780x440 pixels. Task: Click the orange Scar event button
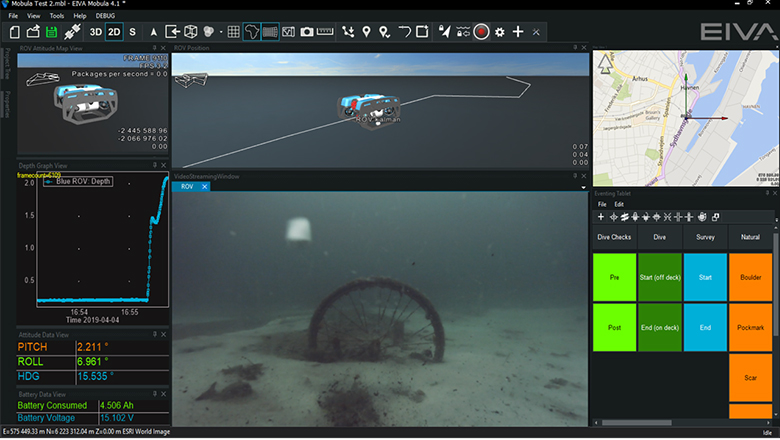(x=750, y=378)
